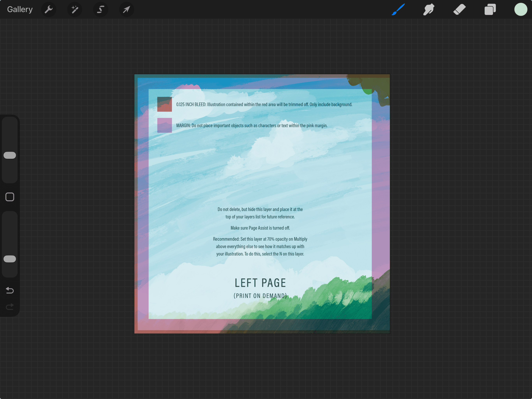Tap the pink margin legend swatch on canvas
532x399 pixels.
[165, 125]
